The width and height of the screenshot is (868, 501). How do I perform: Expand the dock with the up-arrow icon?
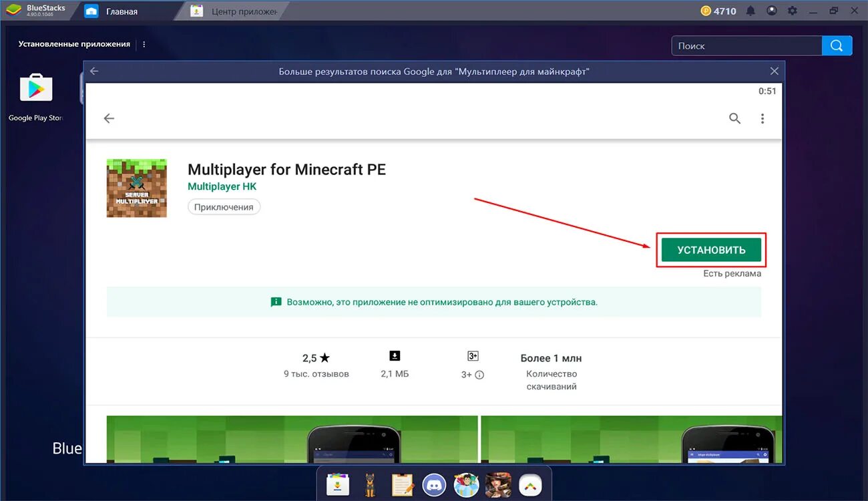pos(530,484)
